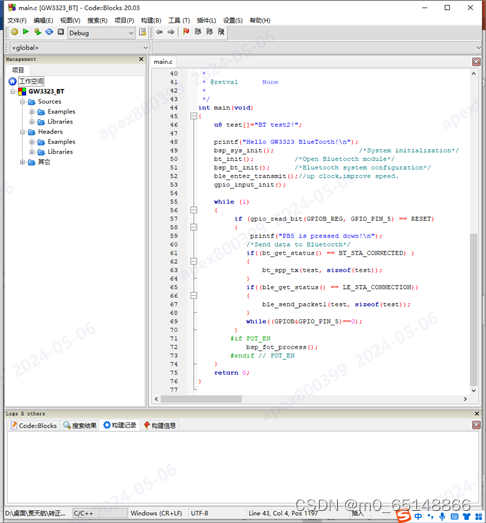The width and height of the screenshot is (486, 523).
Task: Click the UTF-8 encoding status entry
Action: click(x=199, y=513)
